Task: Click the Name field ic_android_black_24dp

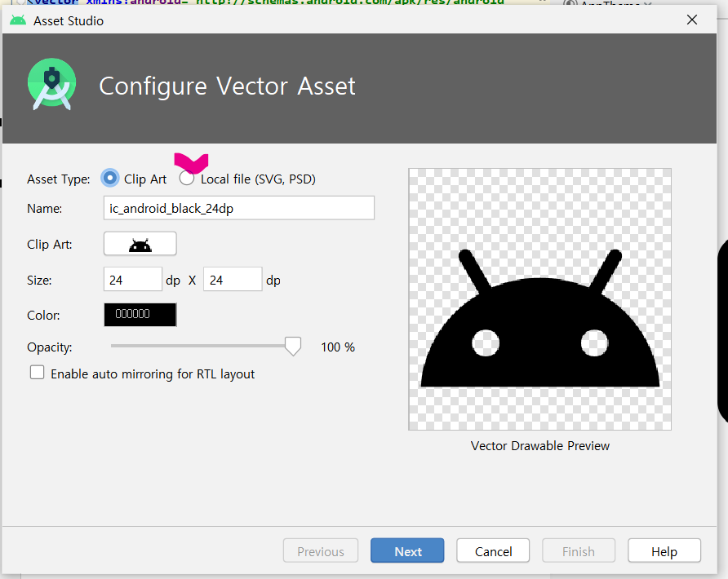Action: [238, 208]
